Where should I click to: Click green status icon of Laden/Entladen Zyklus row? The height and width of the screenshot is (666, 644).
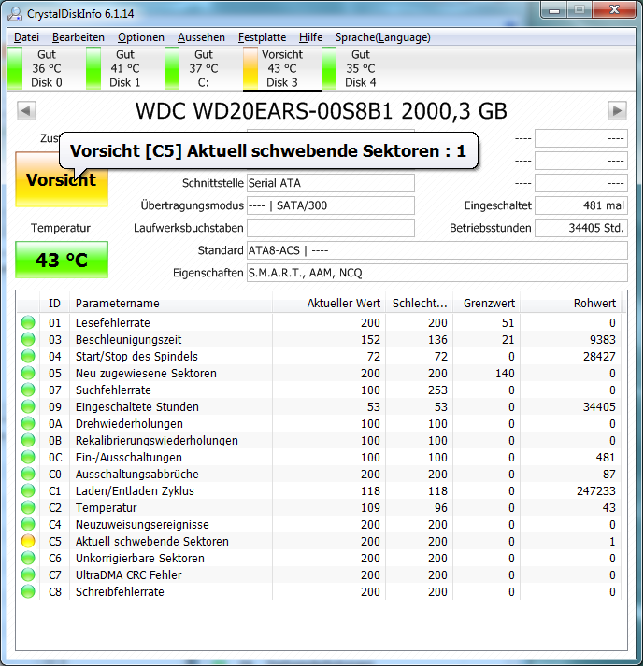click(x=28, y=490)
